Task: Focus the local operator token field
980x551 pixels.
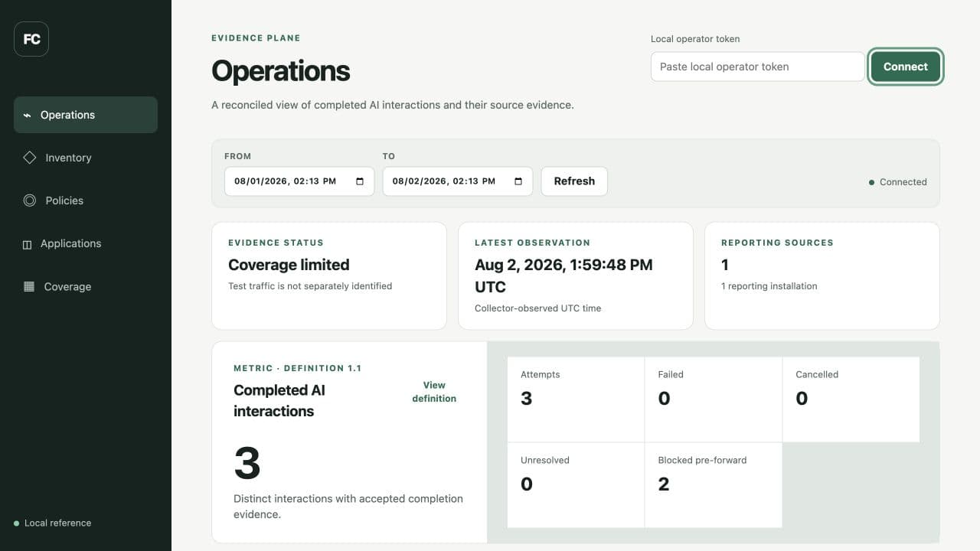Action: pos(757,67)
